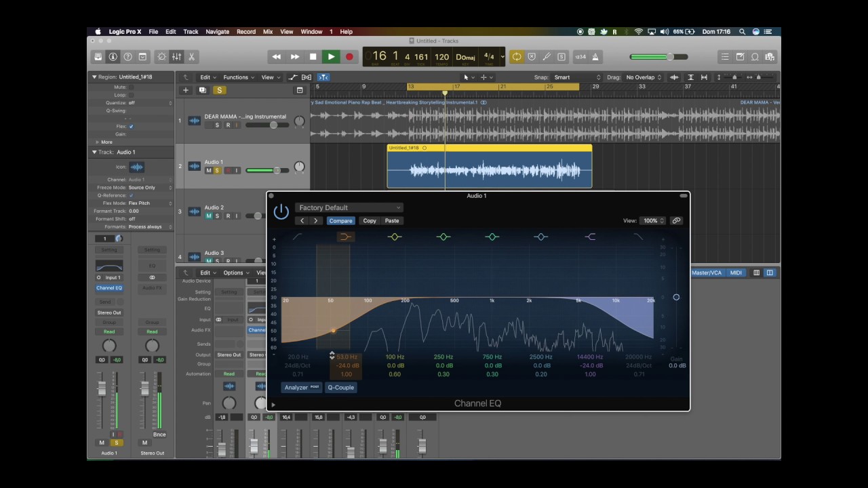Open the Apple menu
Image resolution: width=868 pixels, height=488 pixels.
(98, 32)
